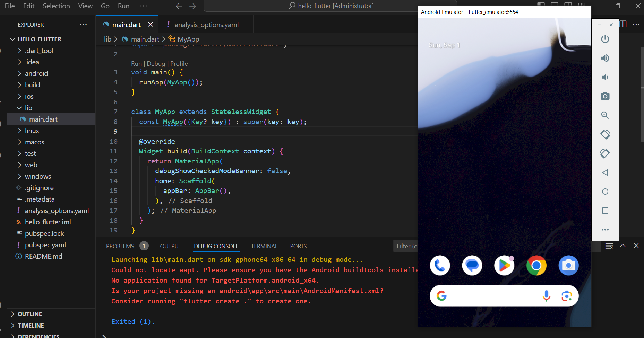Screen dimensions: 644x338
Task: Tap the Google voice search microphone
Action: [x=547, y=296]
